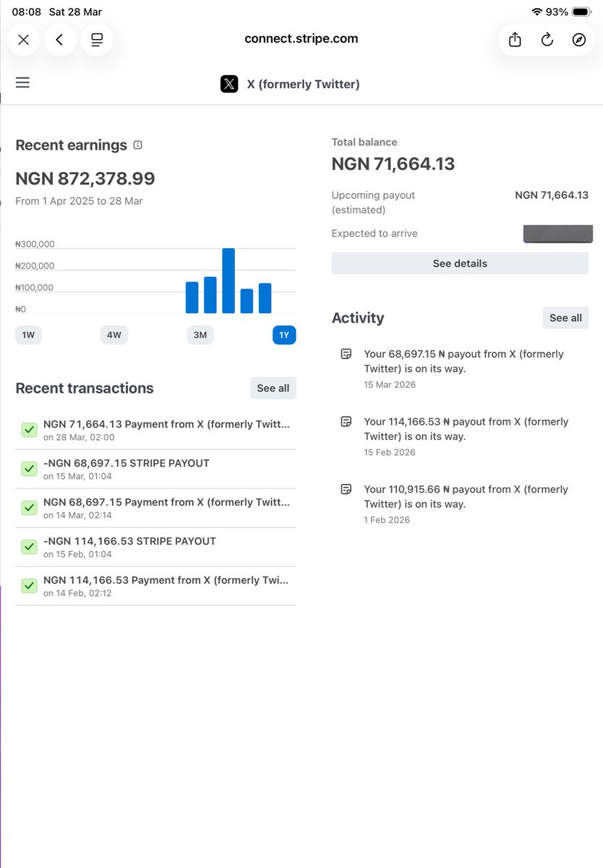Tap the 08:08 clock in status bar

[x=26, y=12]
